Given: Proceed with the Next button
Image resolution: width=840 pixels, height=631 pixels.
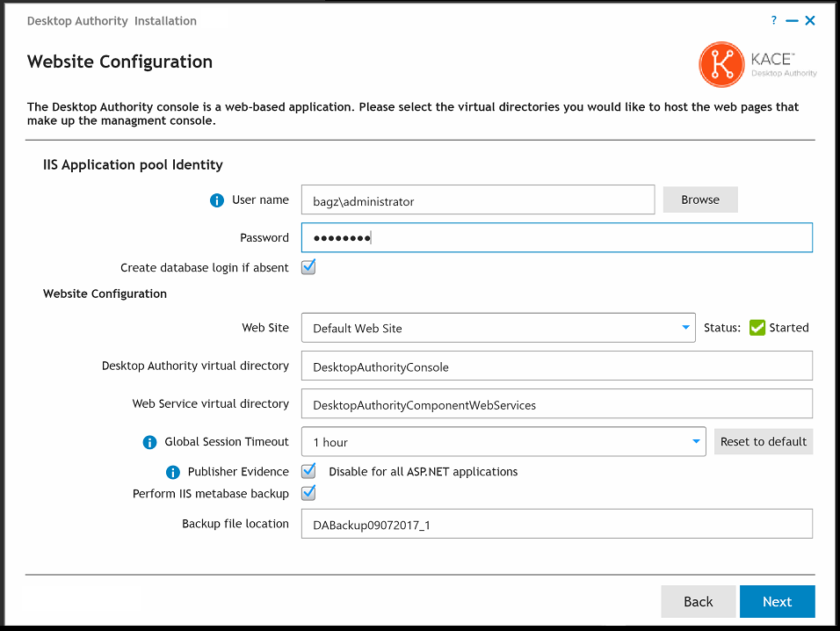Looking at the screenshot, I should pyautogui.click(x=777, y=601).
